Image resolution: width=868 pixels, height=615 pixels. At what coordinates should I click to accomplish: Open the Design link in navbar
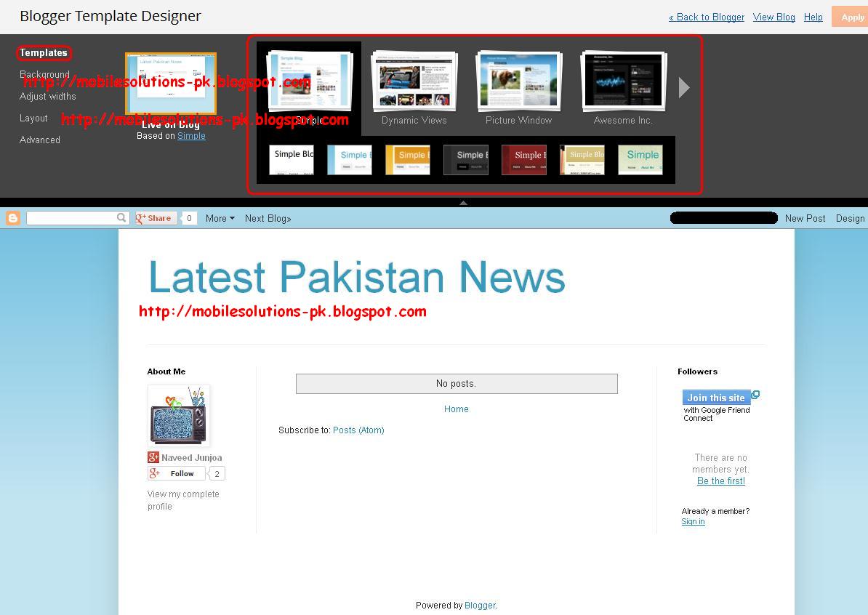click(x=851, y=219)
